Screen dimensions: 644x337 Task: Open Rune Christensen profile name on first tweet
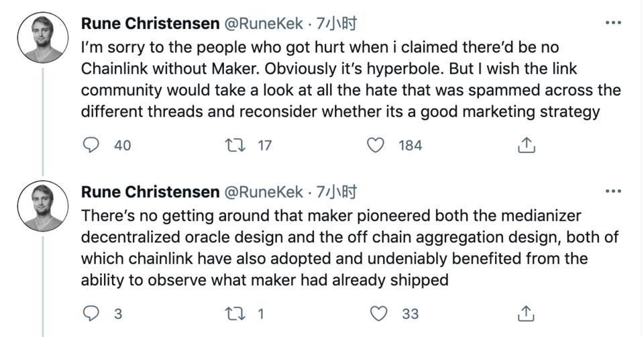tap(150, 23)
